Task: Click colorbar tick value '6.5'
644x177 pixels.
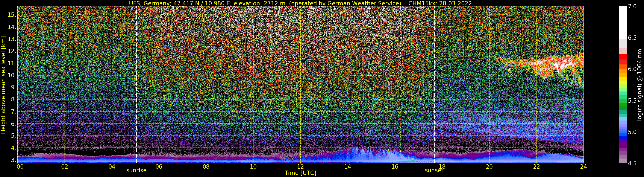Action: click(632, 38)
